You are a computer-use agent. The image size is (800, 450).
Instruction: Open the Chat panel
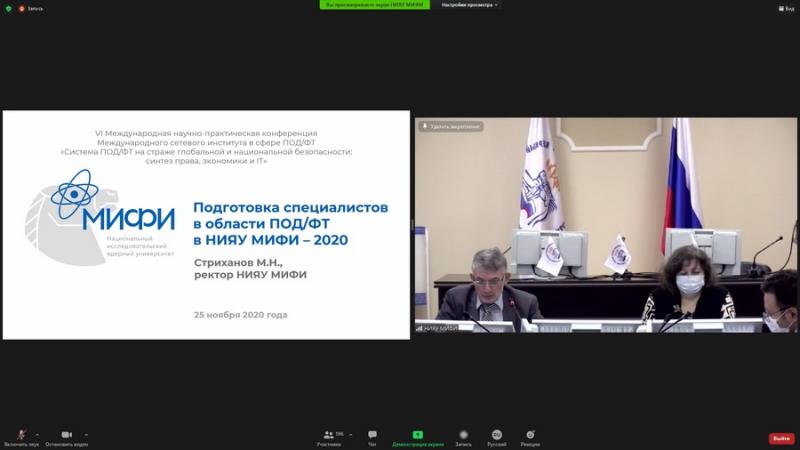pos(372,438)
